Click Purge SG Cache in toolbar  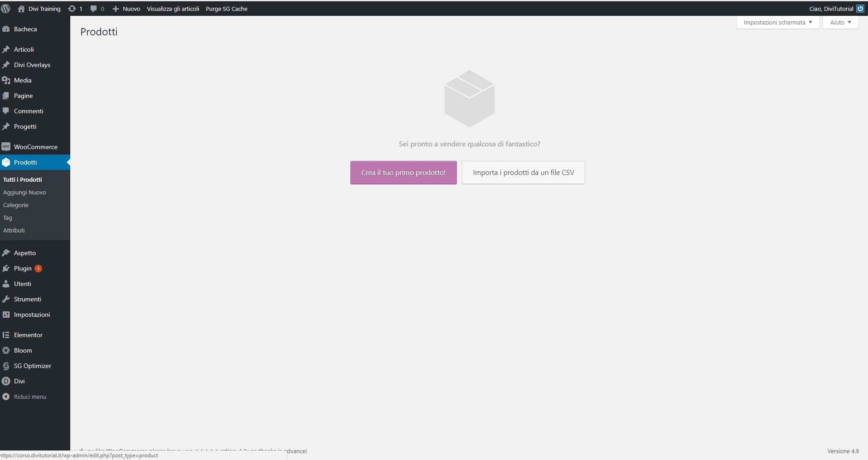[227, 9]
